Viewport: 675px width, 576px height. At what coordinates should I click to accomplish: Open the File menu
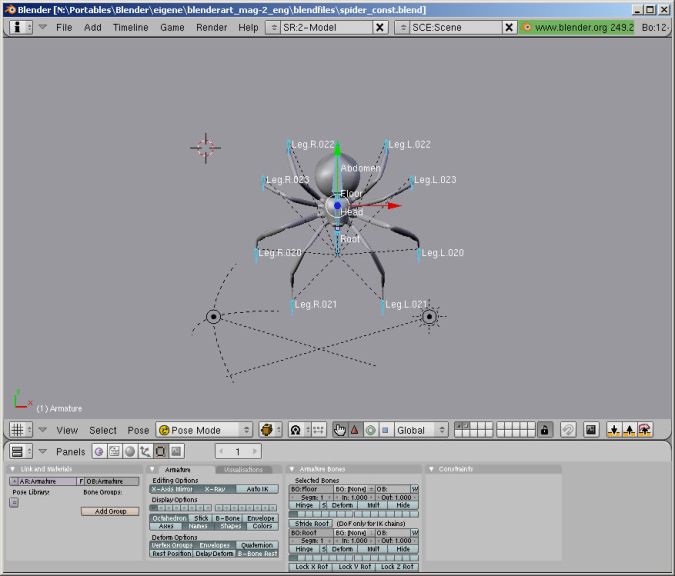point(64,27)
